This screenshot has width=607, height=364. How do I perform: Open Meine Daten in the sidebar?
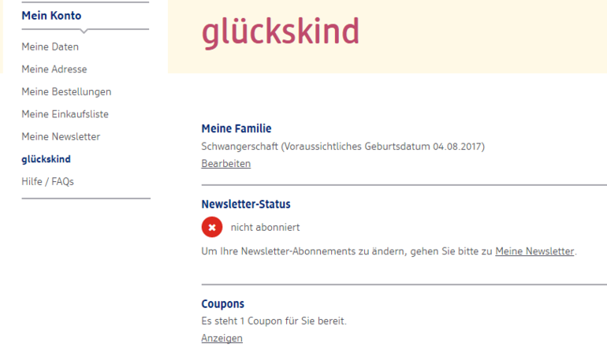tap(50, 47)
